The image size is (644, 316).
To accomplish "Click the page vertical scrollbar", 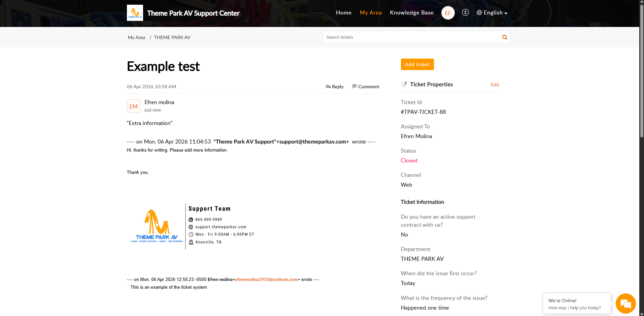I will [642, 158].
